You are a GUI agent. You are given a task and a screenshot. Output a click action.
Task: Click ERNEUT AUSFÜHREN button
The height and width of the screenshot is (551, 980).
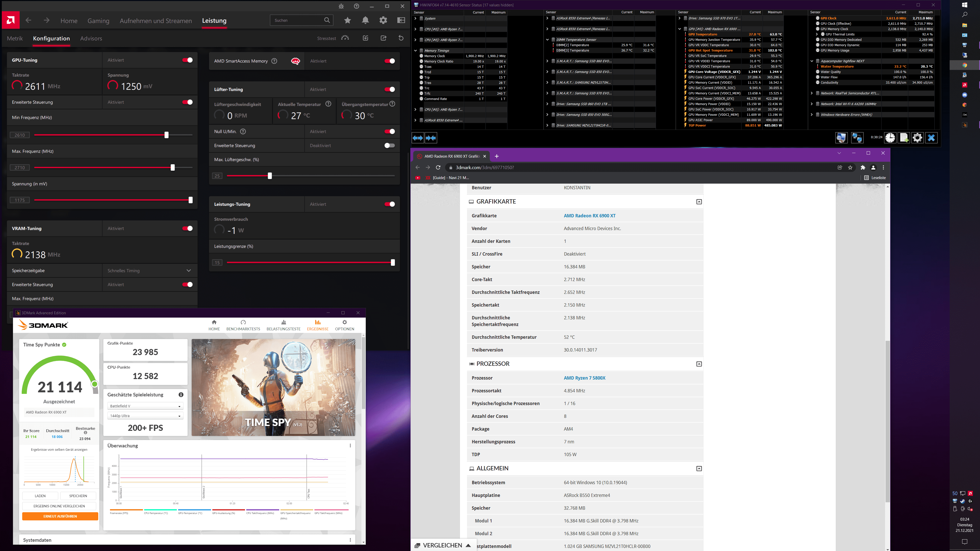coord(60,516)
